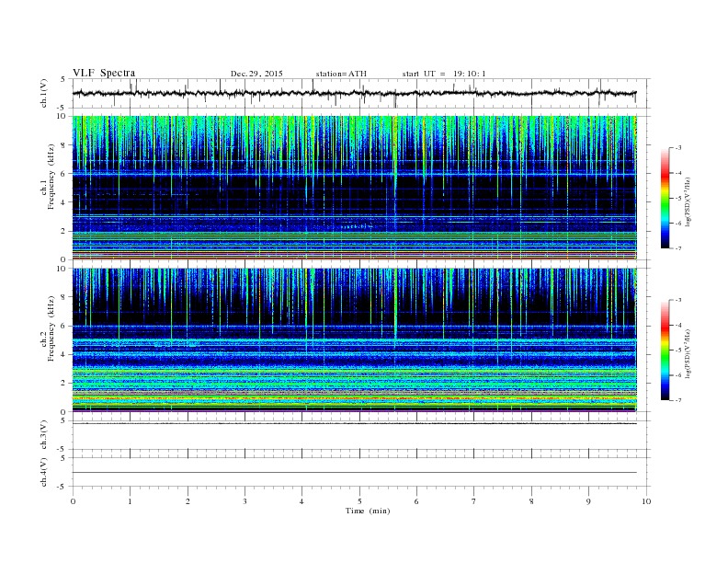The width and height of the screenshot is (728, 563).
Task: Click time axis tick label "9"
Action: [588, 501]
